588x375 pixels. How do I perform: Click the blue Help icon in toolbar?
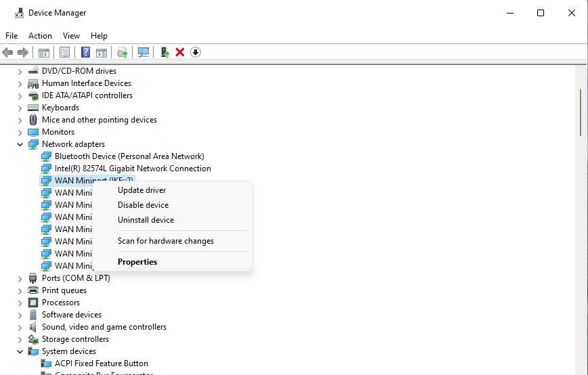pyautogui.click(x=86, y=52)
